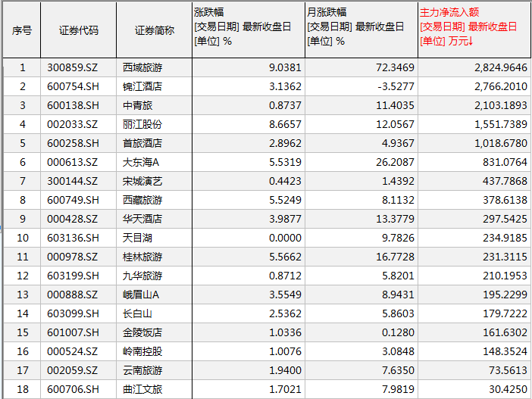This screenshot has width=532, height=399.
Task: Select stock code 600706.SH
Action: (x=73, y=389)
